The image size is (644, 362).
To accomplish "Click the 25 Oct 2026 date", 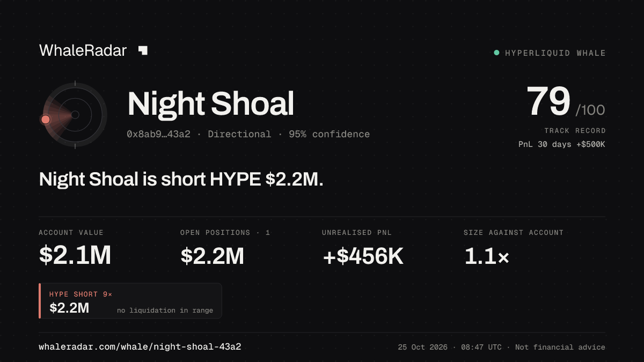I will 422,348.
